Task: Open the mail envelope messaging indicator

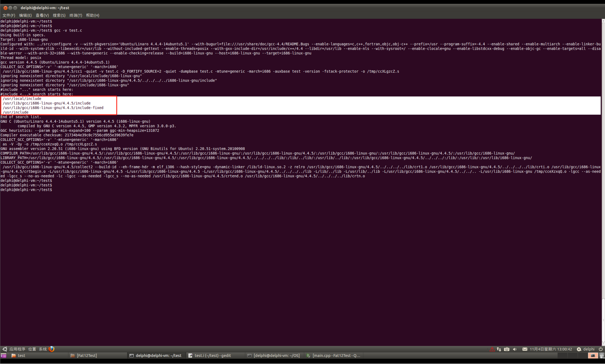Action: click(x=525, y=349)
